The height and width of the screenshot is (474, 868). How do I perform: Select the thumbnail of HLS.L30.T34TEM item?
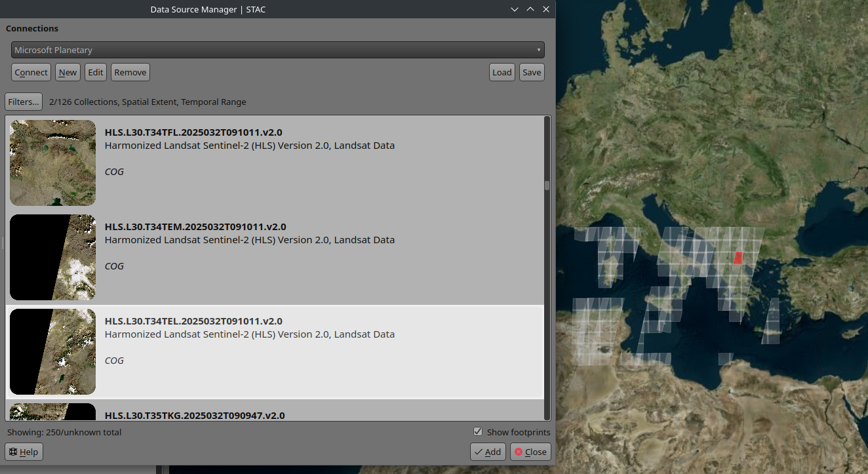52,257
